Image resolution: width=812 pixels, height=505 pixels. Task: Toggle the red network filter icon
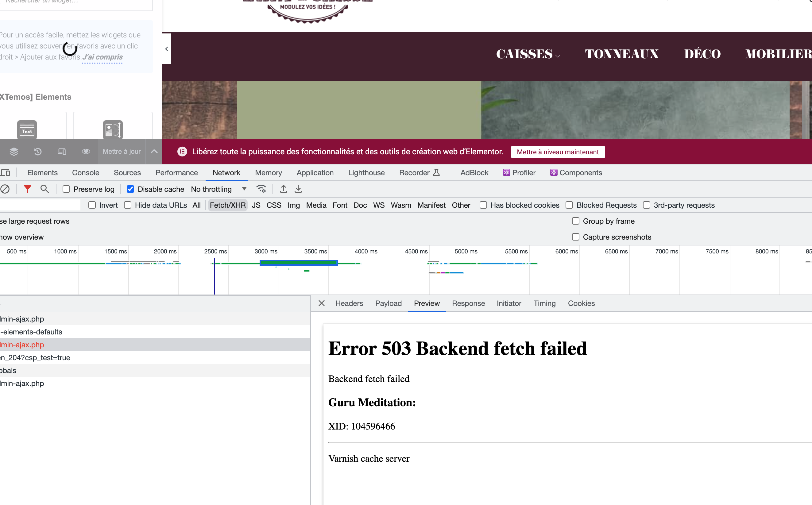[x=27, y=189]
